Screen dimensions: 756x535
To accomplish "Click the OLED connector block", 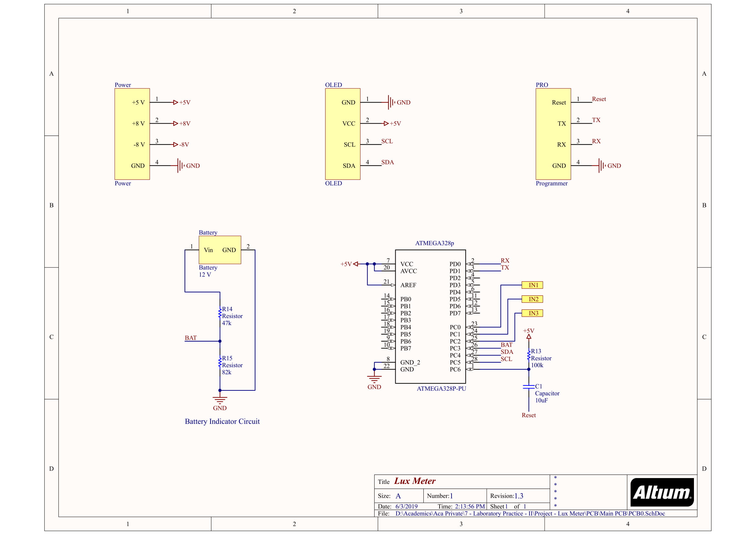I will click(x=342, y=134).
